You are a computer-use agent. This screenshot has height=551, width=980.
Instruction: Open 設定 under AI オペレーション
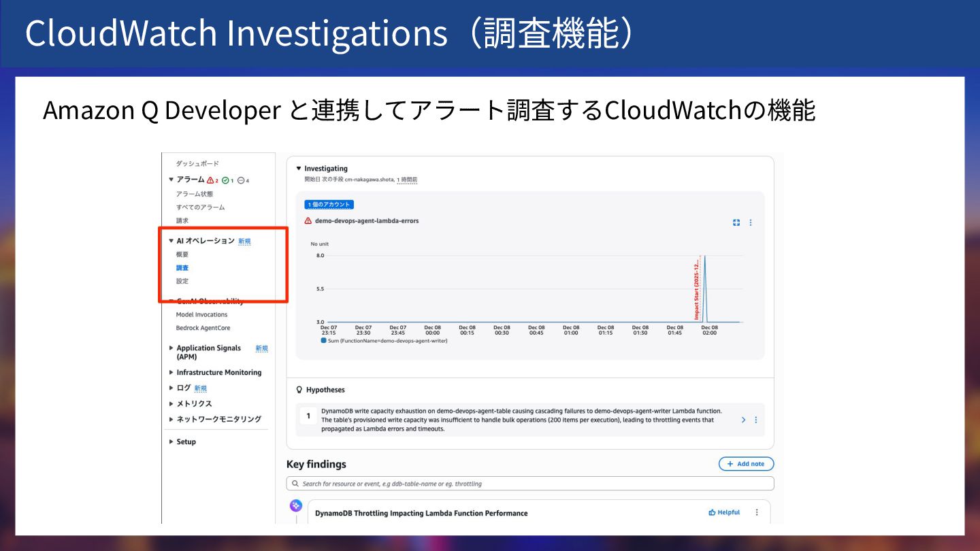[x=182, y=281]
